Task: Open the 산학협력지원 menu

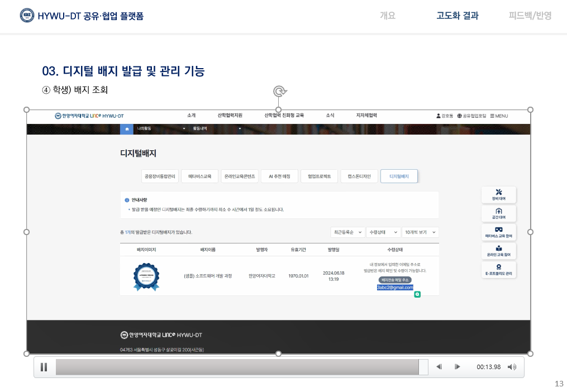Action: click(x=230, y=116)
